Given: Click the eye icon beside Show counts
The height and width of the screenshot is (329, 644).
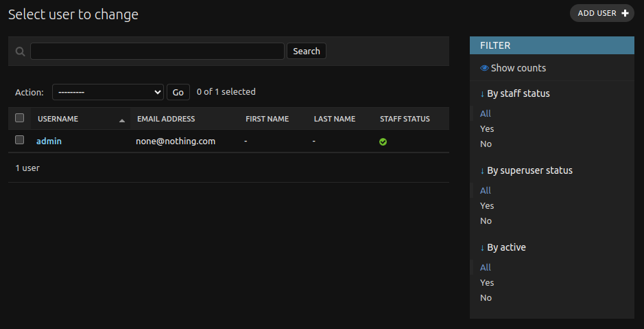Looking at the screenshot, I should pos(484,68).
